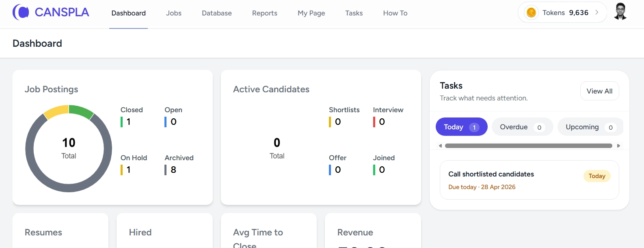Click the left scroll arrow under task filters
Screen dimensions: 644x248
tap(440, 146)
